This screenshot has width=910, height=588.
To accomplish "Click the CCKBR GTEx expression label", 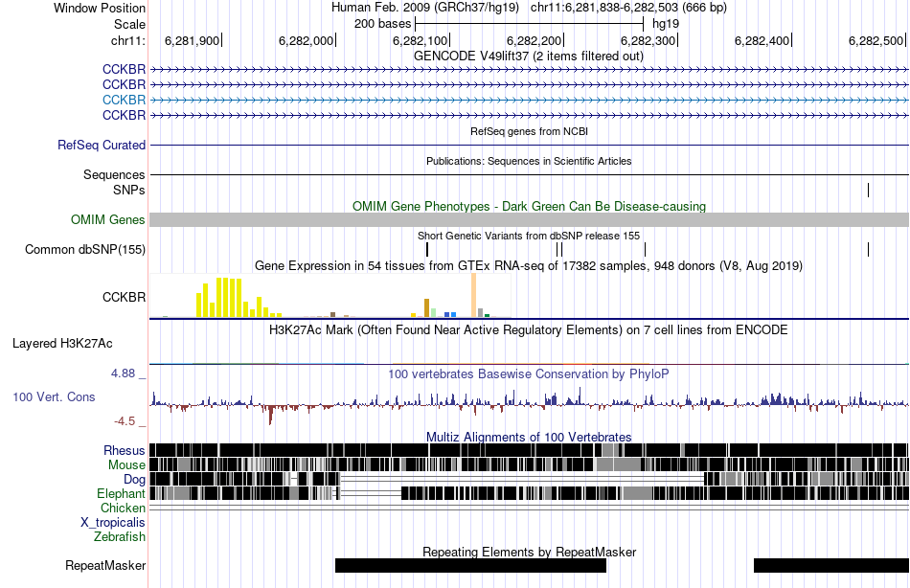I will click(124, 297).
